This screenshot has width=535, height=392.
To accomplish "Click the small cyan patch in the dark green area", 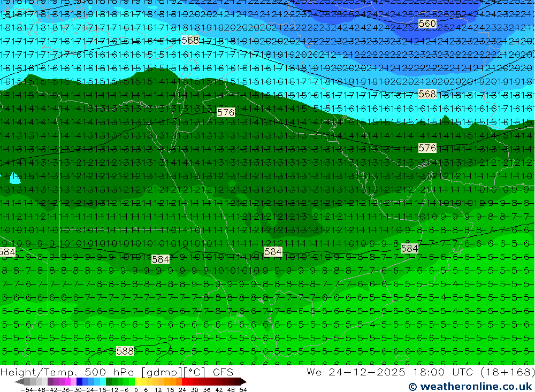I will [x=14, y=178].
